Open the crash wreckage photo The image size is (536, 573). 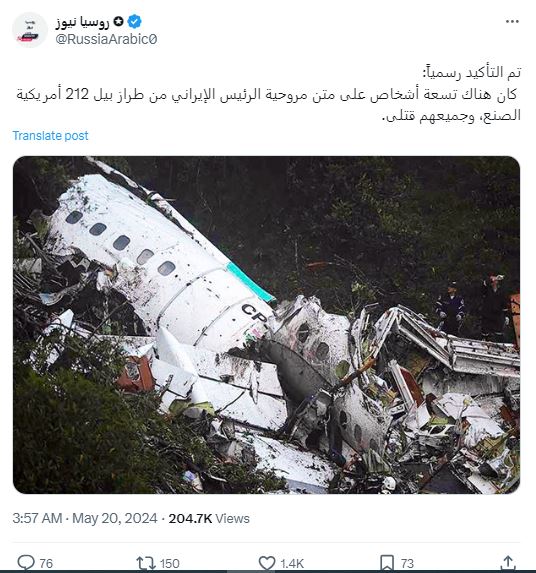point(266,325)
